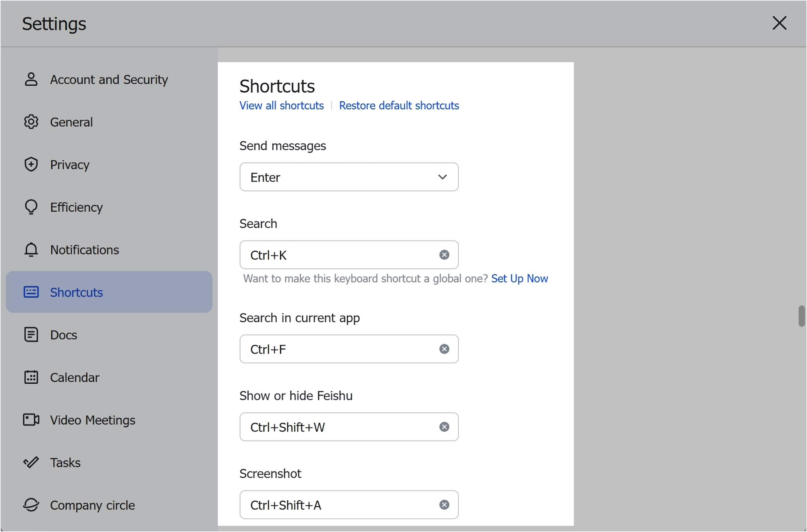
Task: Click the Shortcuts keyboard icon
Action: 31,292
